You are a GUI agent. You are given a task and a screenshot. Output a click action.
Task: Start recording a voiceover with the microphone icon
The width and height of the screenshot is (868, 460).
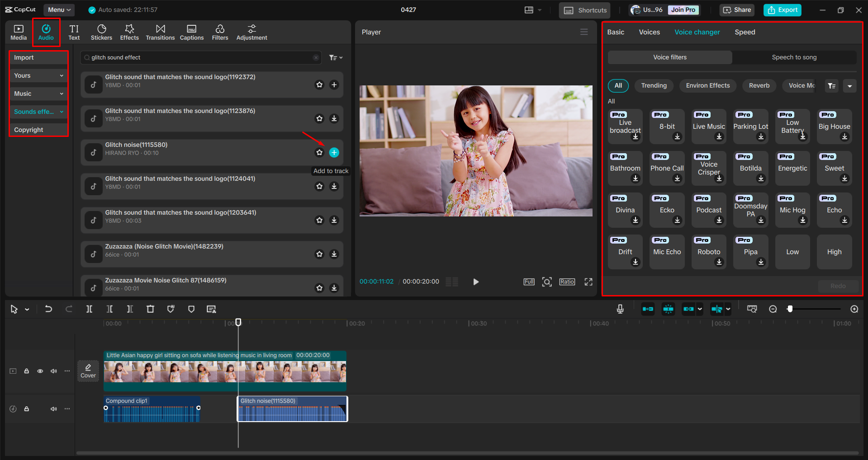tap(620, 309)
